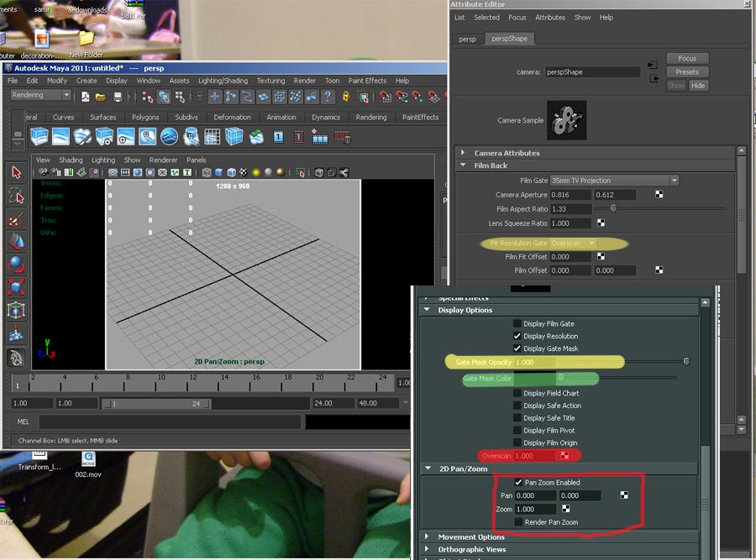Expand the Movement Options section
Screen dimensions: 756x560
427,536
